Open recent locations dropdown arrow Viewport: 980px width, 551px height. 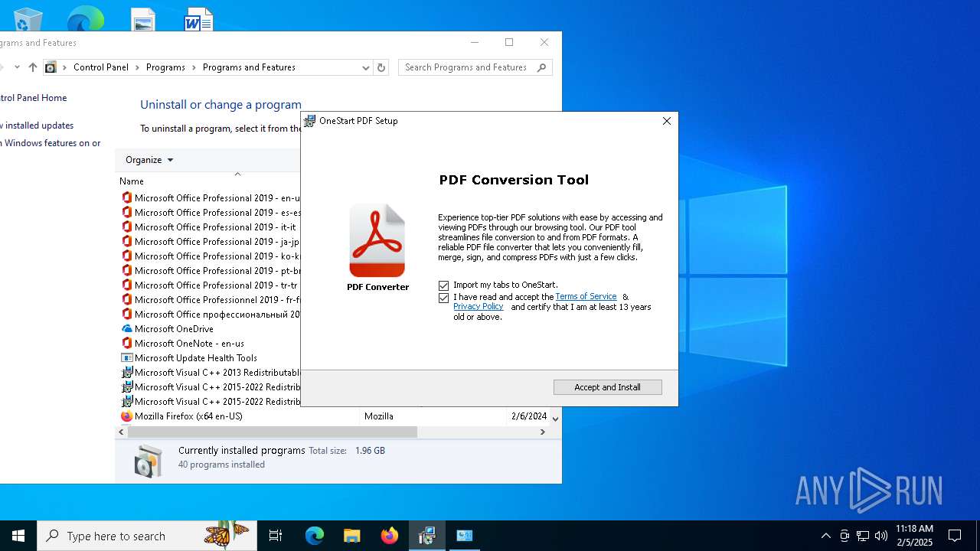point(17,67)
